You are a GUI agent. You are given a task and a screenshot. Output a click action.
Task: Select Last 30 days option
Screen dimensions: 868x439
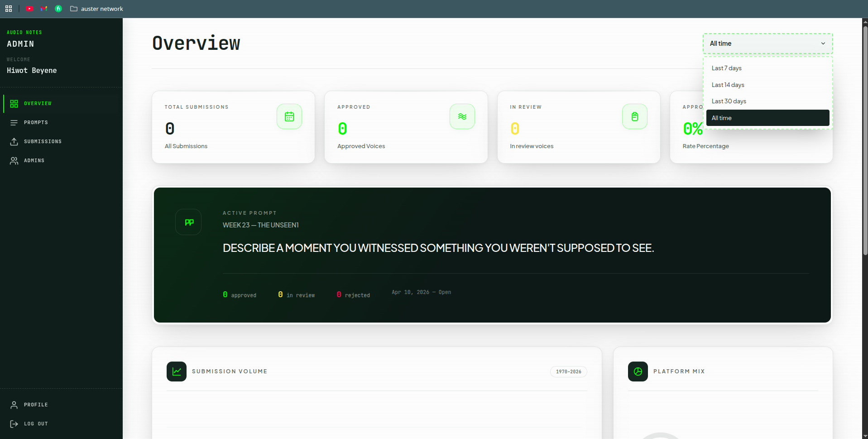[x=767, y=101]
